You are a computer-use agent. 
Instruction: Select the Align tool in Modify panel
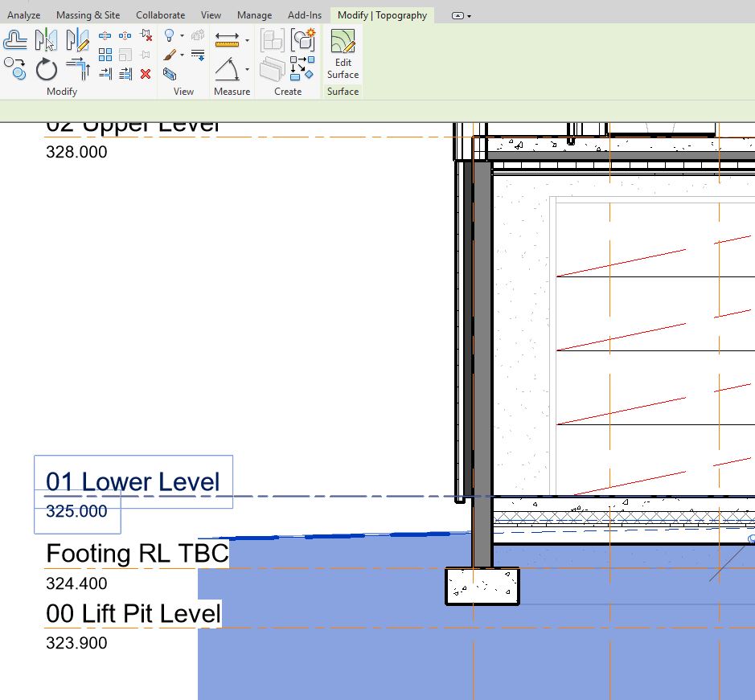click(x=16, y=39)
